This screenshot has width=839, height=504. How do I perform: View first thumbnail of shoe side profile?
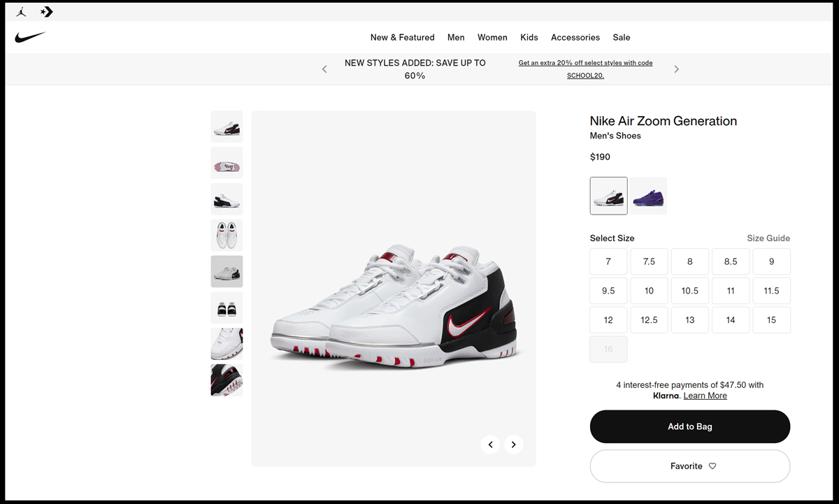coord(227,127)
